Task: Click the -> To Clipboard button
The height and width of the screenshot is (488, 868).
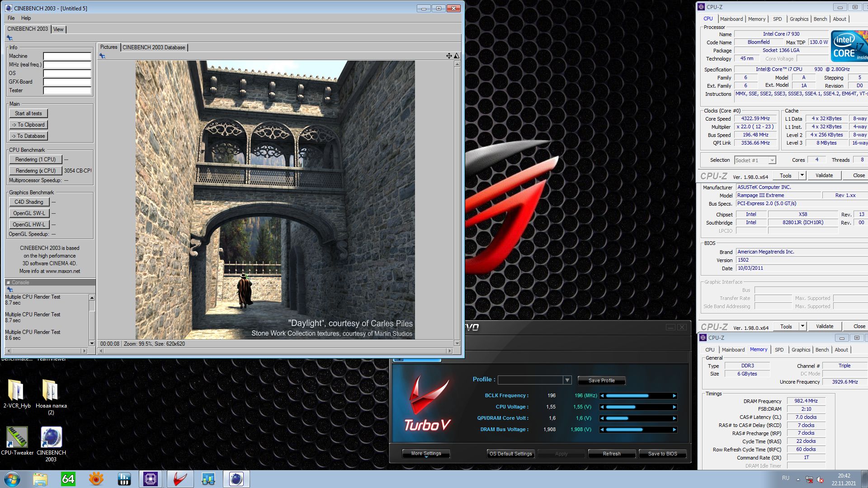Action: click(x=28, y=125)
